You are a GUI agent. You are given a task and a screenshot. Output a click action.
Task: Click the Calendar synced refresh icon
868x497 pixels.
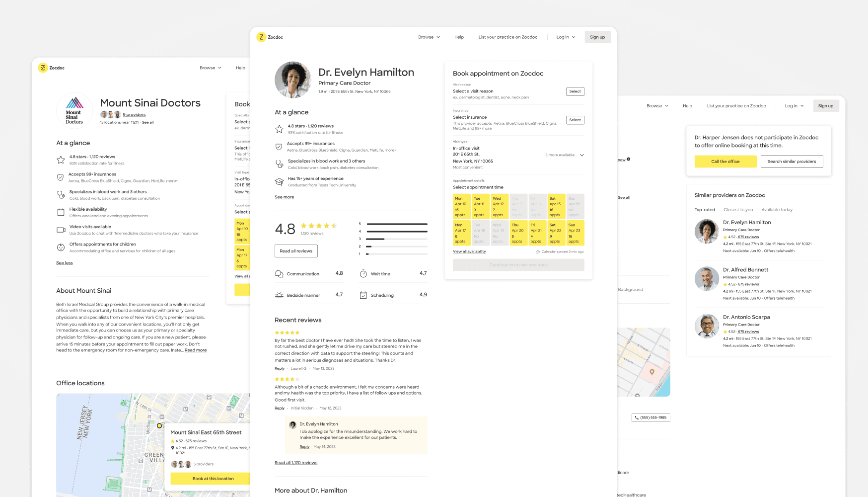(537, 252)
